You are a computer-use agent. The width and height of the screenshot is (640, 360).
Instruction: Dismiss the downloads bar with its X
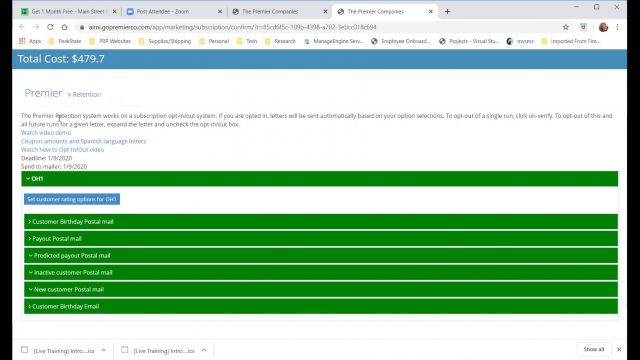click(619, 349)
